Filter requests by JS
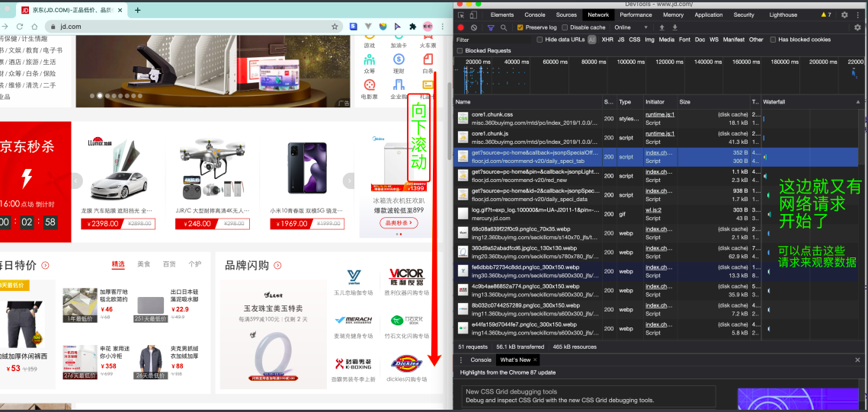The image size is (868, 412). (x=621, y=40)
